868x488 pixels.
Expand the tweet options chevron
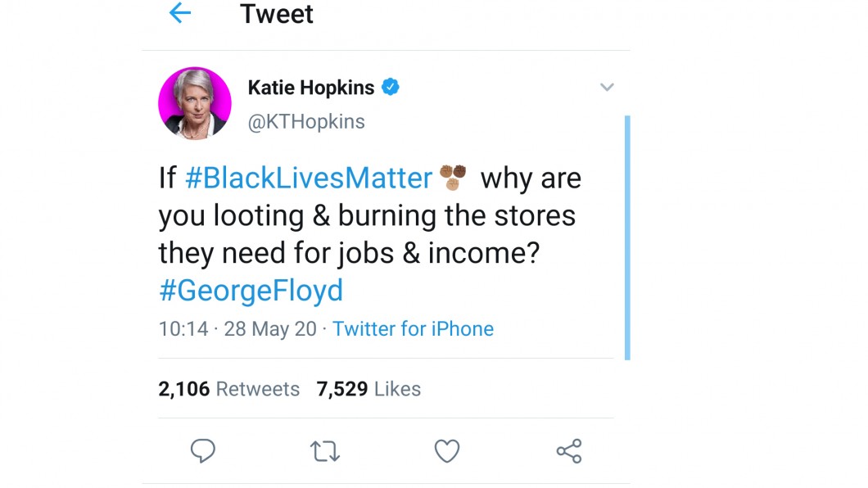[x=607, y=88]
